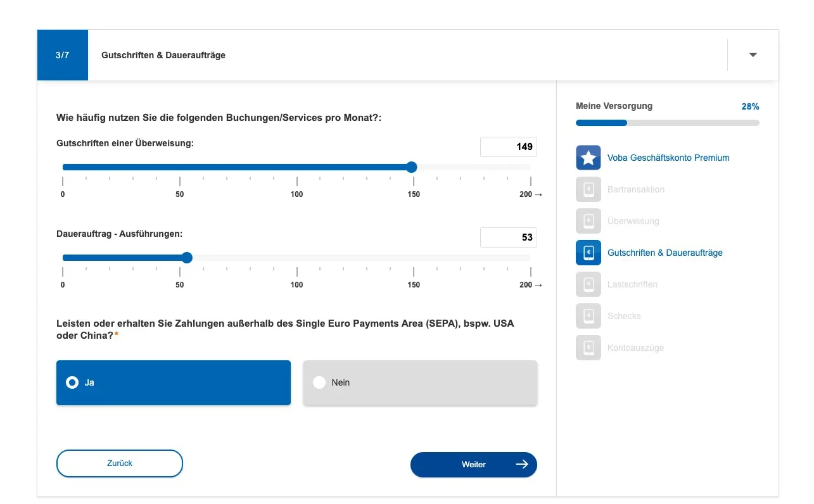
Task: Click the Kontoauszüge step icon
Action: tap(588, 348)
